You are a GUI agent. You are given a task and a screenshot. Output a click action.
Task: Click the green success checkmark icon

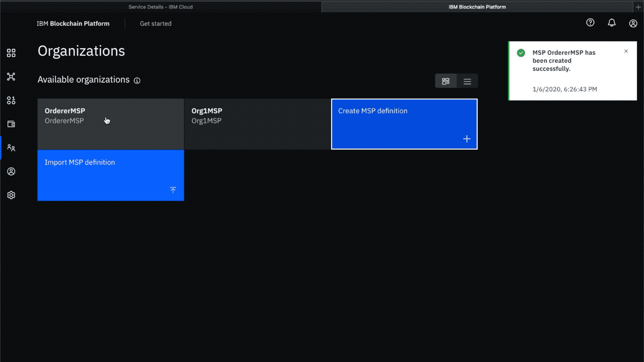[x=521, y=53]
